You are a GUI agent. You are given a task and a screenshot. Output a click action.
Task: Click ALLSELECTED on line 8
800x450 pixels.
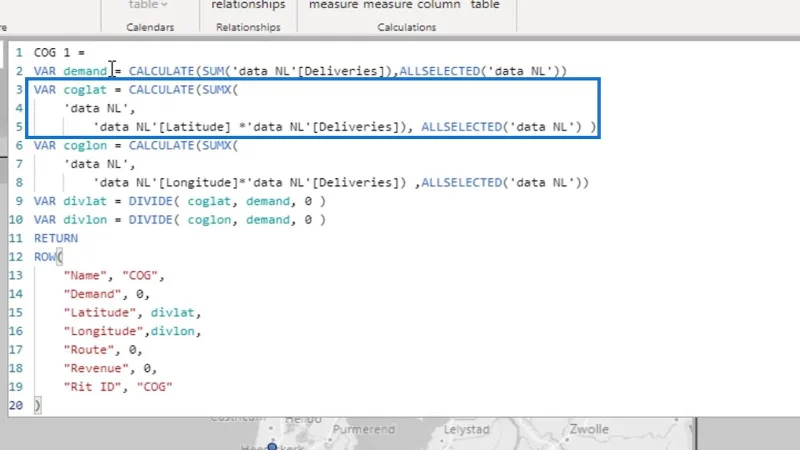pyautogui.click(x=461, y=183)
